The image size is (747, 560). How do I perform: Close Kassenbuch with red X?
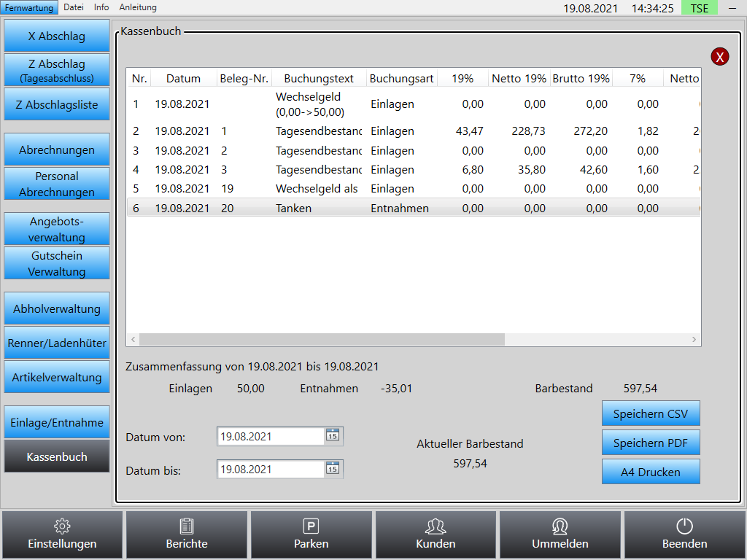pyautogui.click(x=720, y=57)
